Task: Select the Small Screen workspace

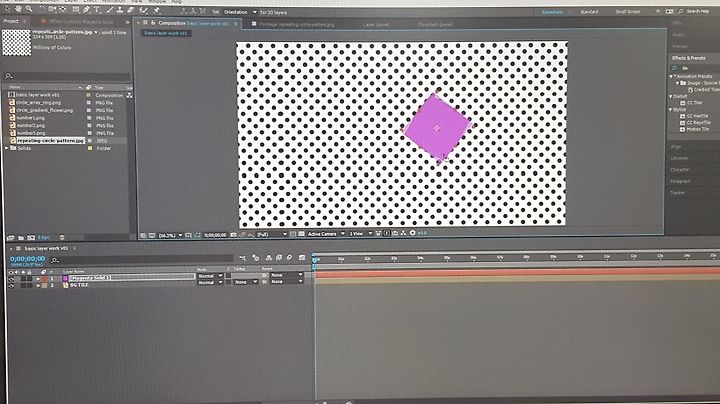Action: click(628, 11)
